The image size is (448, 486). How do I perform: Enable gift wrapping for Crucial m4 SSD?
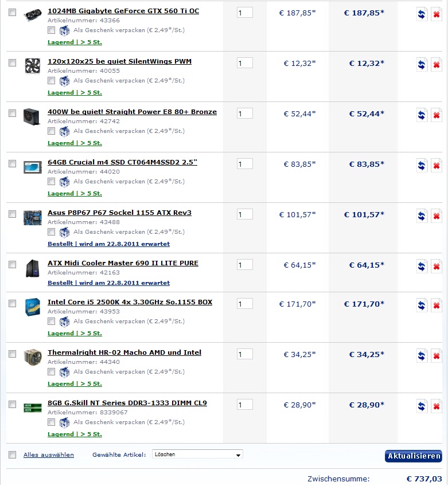click(x=52, y=181)
